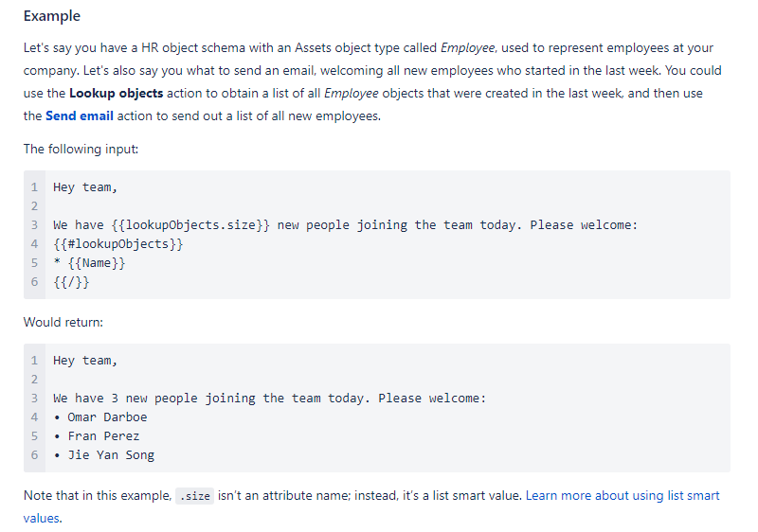Click the 'Would return:' paragraph
Screen dimensions: 758x532
pyautogui.click(x=63, y=323)
